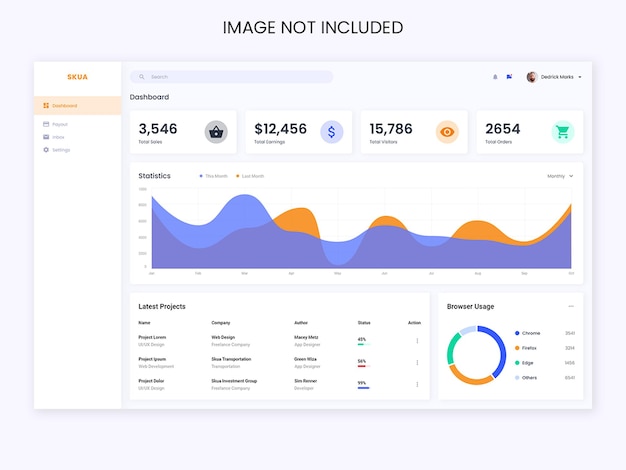
Task: Click the flag icon in header
Action: pos(509,77)
